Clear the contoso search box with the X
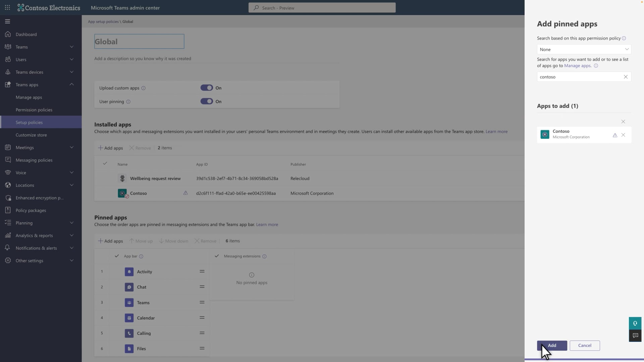The height and width of the screenshot is (362, 644). pos(626,77)
